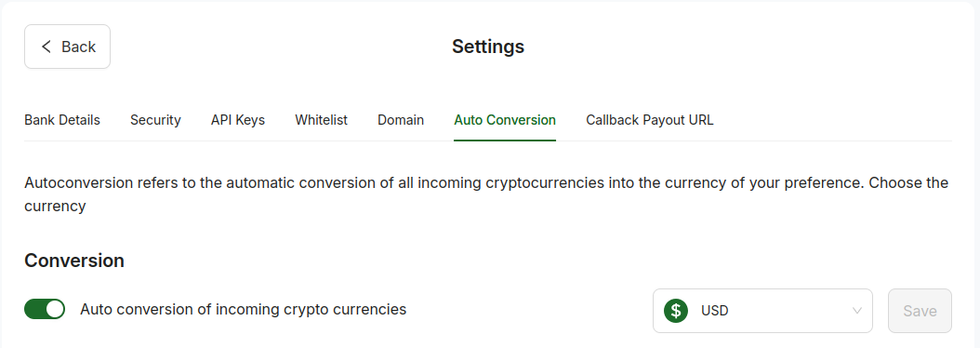This screenshot has width=980, height=348.
Task: Click the Settings page title
Action: point(488,47)
